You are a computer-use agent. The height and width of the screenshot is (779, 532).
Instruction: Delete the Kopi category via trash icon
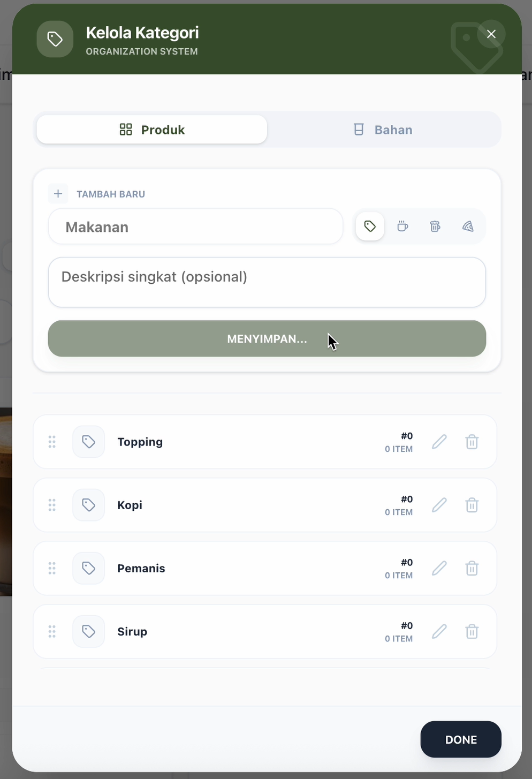472,504
